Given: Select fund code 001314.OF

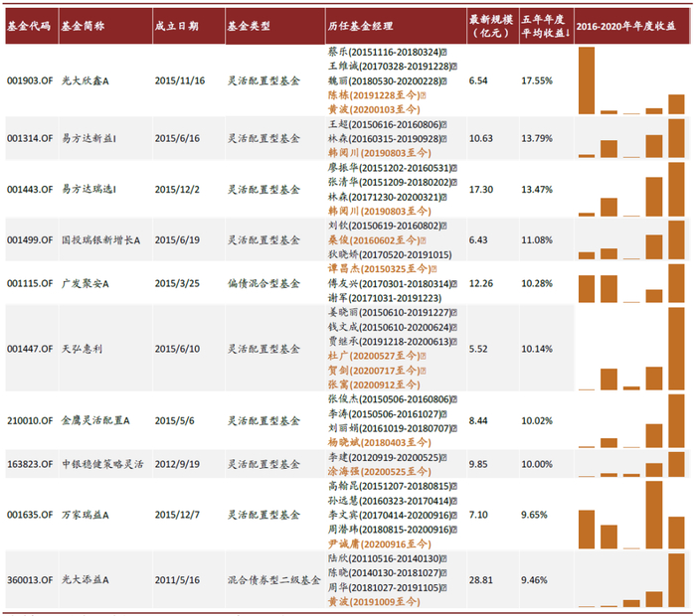Looking at the screenshot, I should click(x=30, y=138).
